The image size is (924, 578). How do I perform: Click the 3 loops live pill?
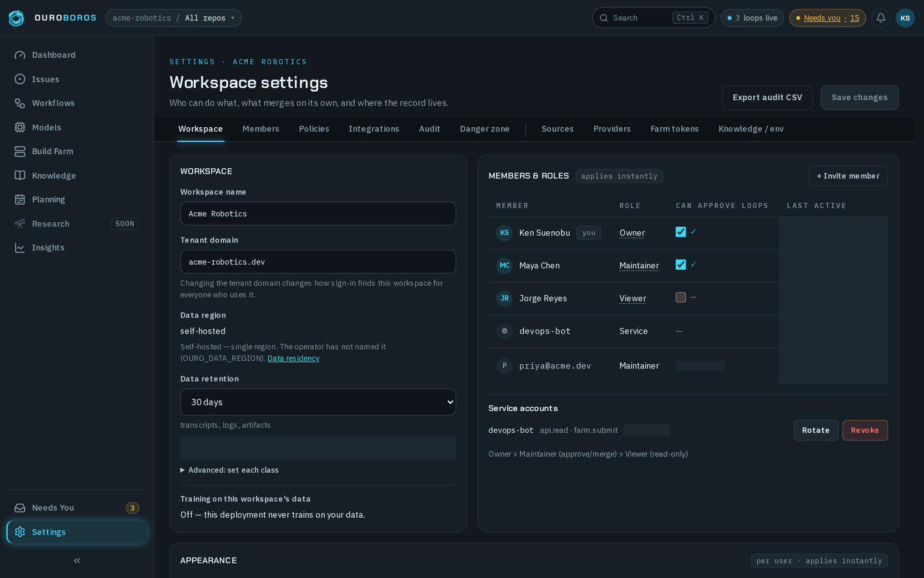[752, 18]
